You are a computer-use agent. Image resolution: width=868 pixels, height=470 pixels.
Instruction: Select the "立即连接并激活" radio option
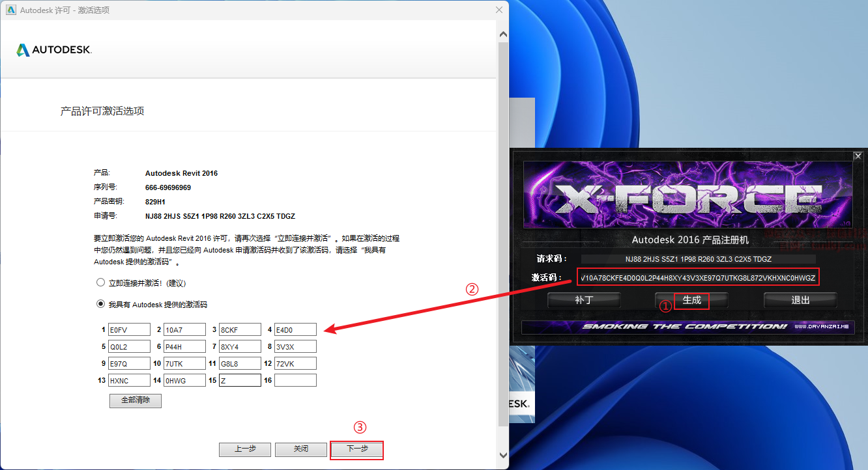[100, 283]
